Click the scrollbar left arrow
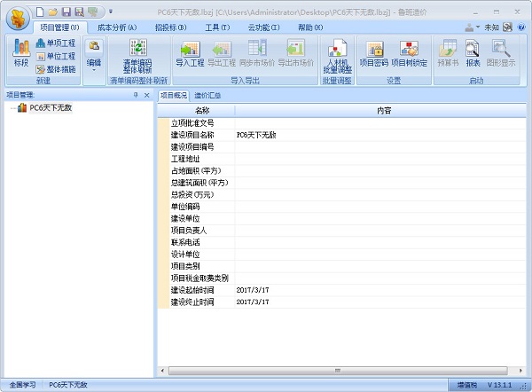Image resolution: width=532 pixels, height=392 pixels. (162, 371)
